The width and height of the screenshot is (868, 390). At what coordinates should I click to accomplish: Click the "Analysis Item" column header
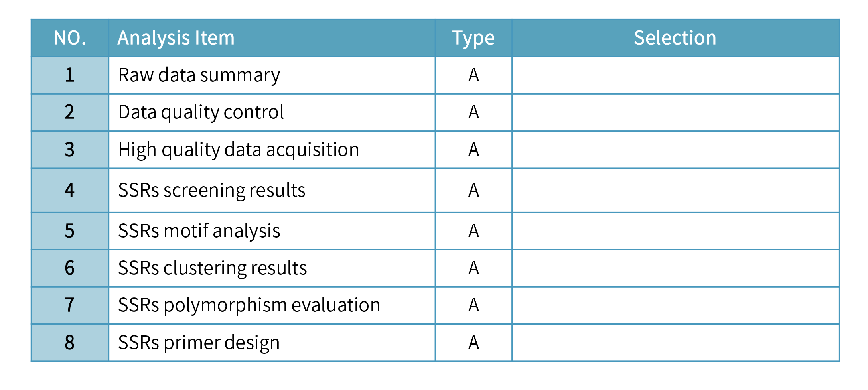[x=176, y=38]
